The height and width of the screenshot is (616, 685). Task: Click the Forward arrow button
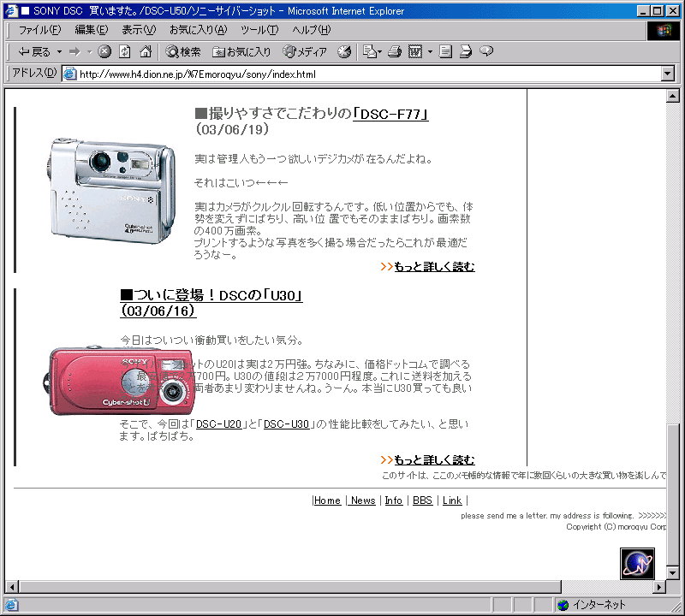(75, 52)
